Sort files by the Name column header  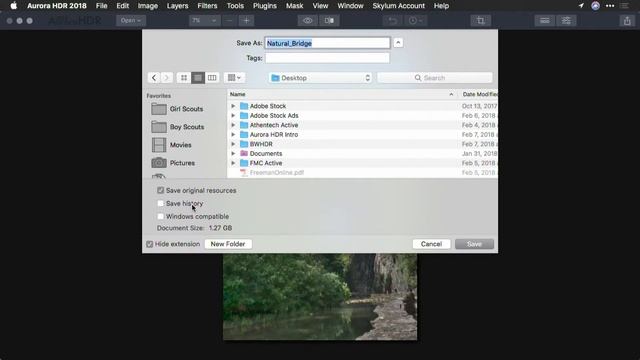342,94
